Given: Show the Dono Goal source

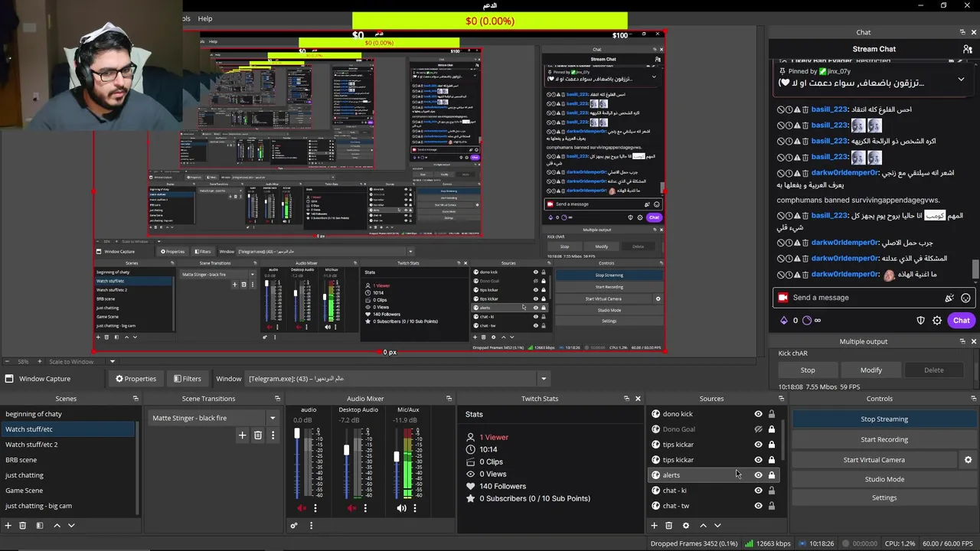Looking at the screenshot, I should [758, 429].
